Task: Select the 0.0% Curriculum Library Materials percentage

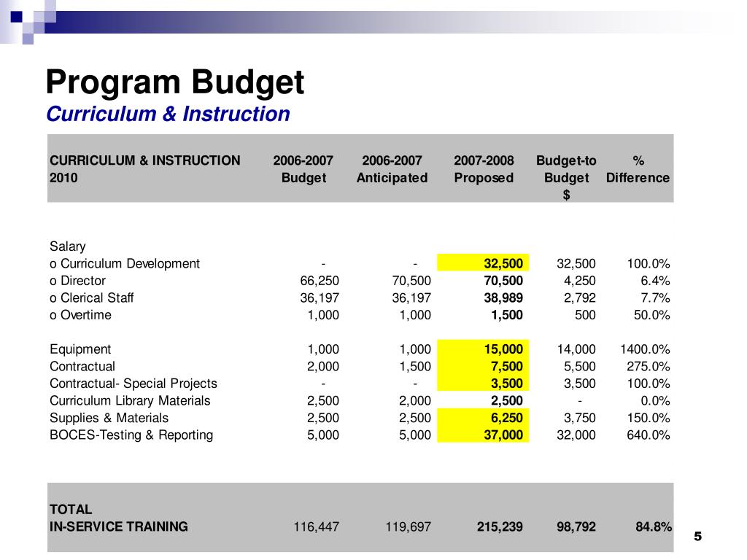Action: [655, 401]
